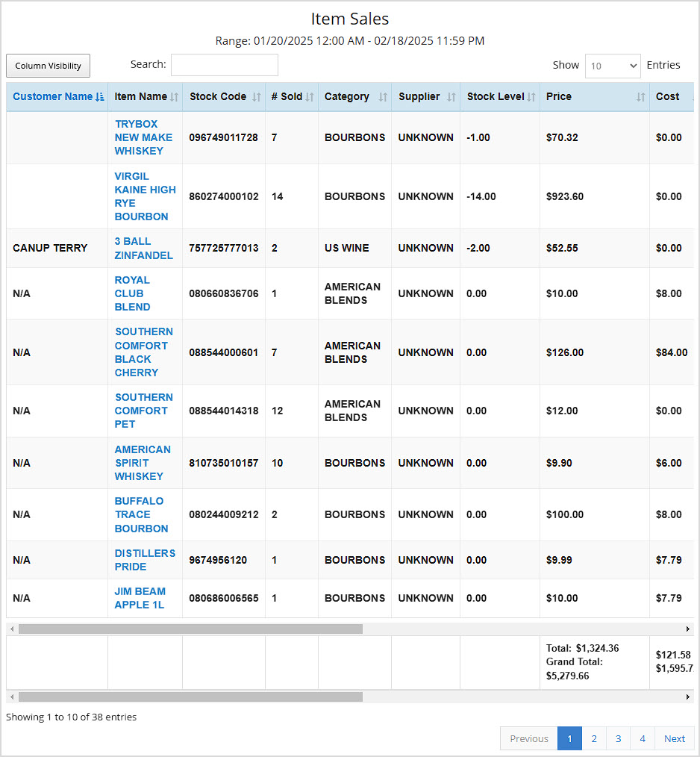The width and height of the screenshot is (700, 757).
Task: Click inside the Search field
Action: point(224,66)
